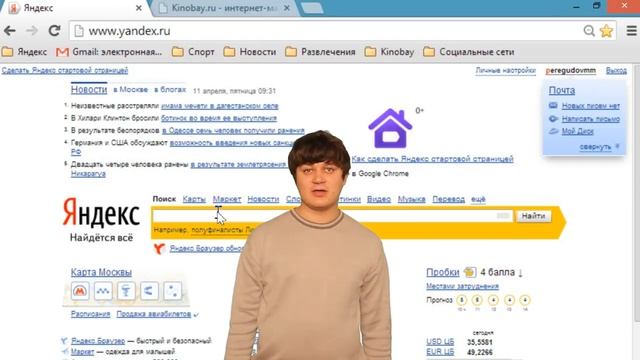Open the Карты service link
The image size is (640, 360).
[x=194, y=199]
